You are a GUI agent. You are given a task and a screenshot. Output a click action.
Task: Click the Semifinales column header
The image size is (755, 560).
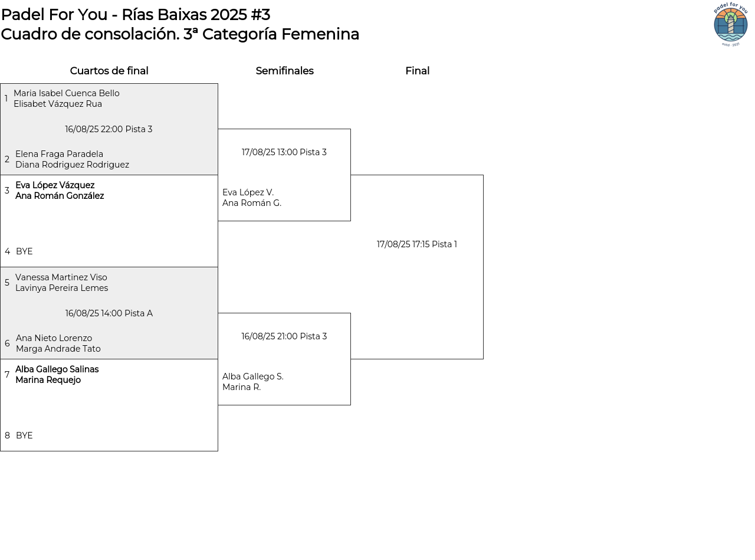284,71
